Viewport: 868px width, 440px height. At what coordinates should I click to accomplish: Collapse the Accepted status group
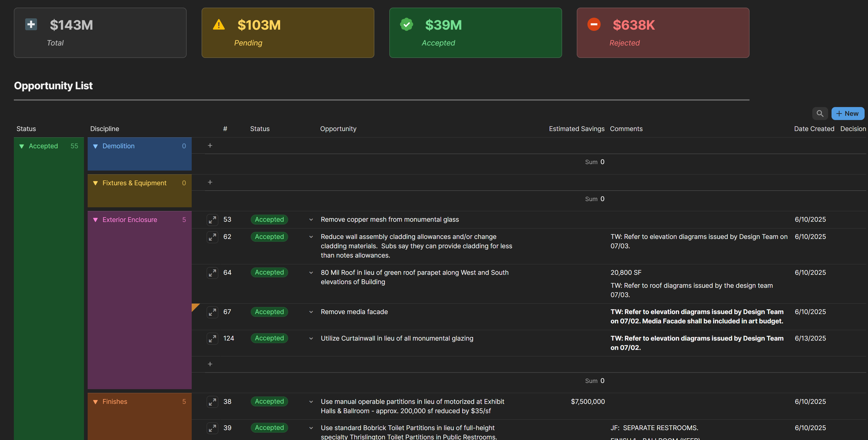point(21,146)
